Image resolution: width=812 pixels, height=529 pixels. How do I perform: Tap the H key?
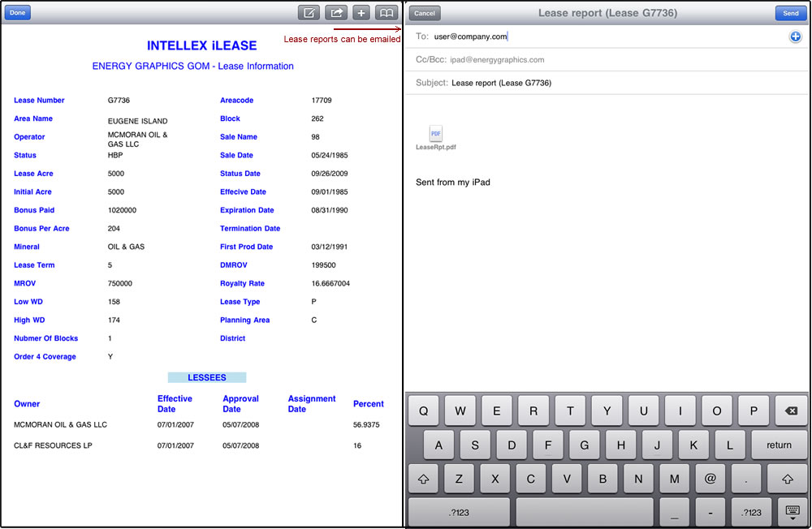pos(621,445)
